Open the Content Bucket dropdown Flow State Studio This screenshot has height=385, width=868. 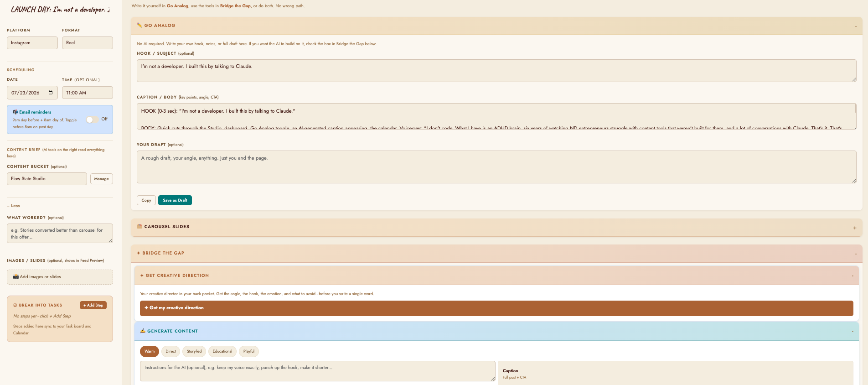[x=47, y=179]
